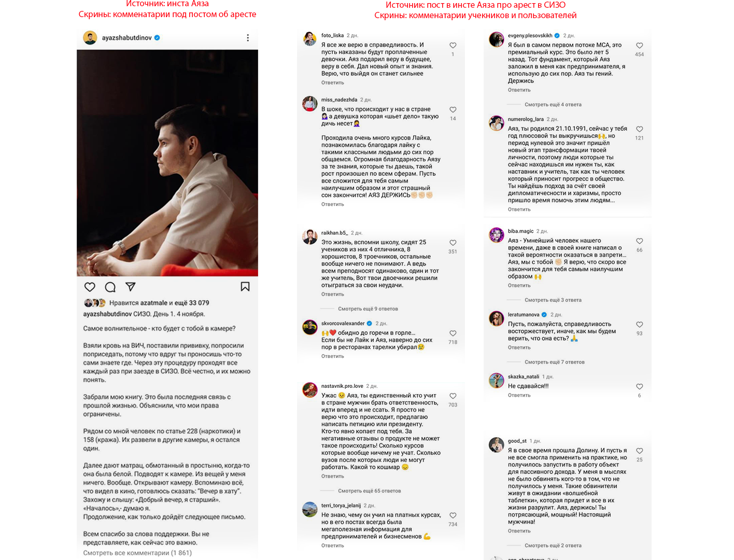Toggle like on biba.magic's comment

[640, 241]
